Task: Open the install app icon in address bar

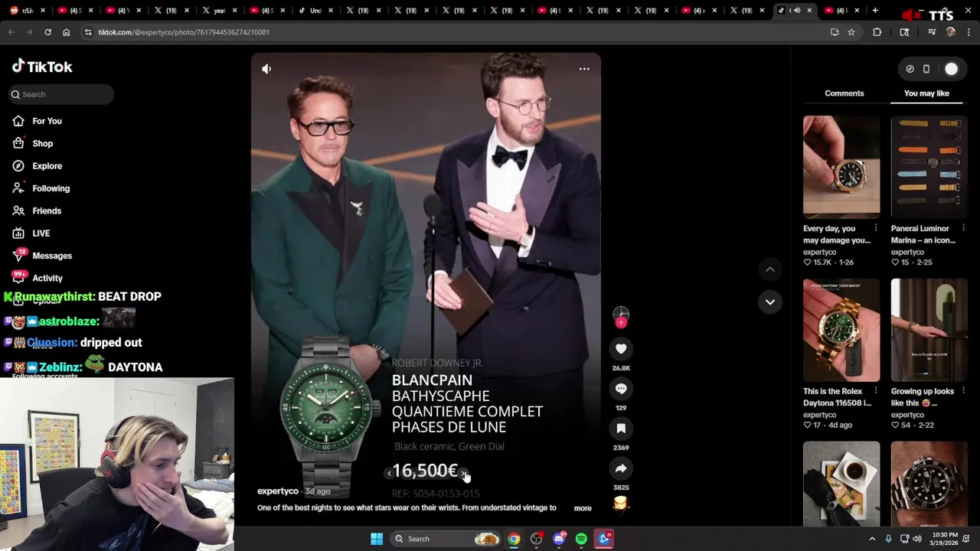Action: [835, 32]
